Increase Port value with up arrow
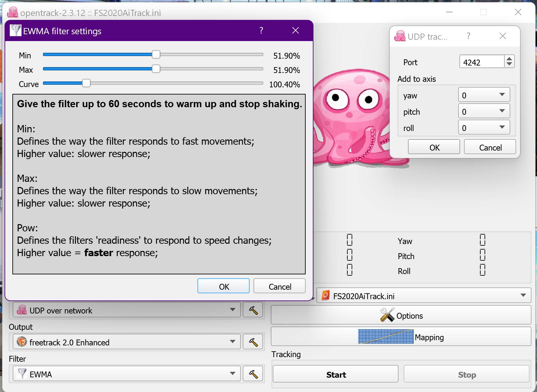The image size is (537, 392). tap(509, 58)
